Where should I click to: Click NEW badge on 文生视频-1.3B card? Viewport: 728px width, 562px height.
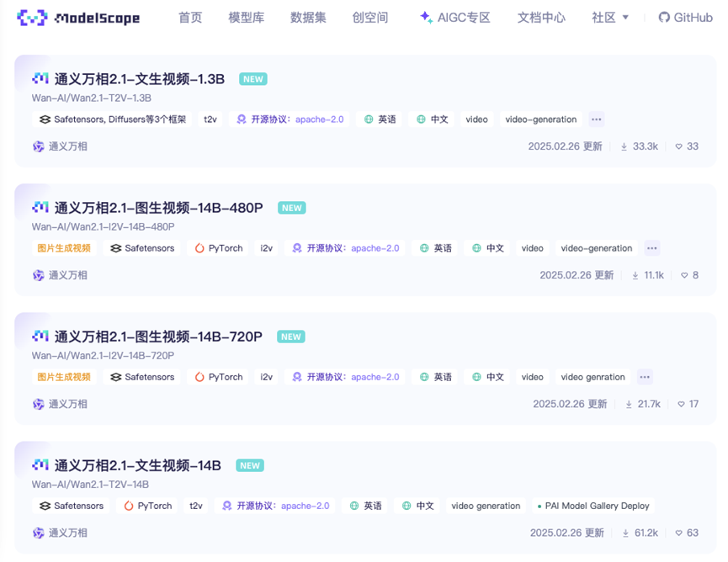click(253, 79)
